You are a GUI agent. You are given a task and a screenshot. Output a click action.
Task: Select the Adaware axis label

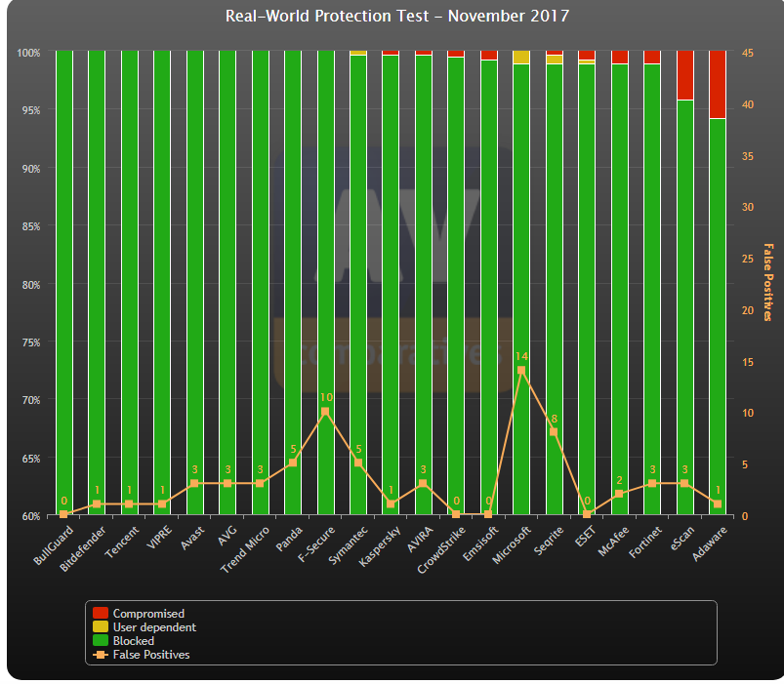(x=710, y=543)
